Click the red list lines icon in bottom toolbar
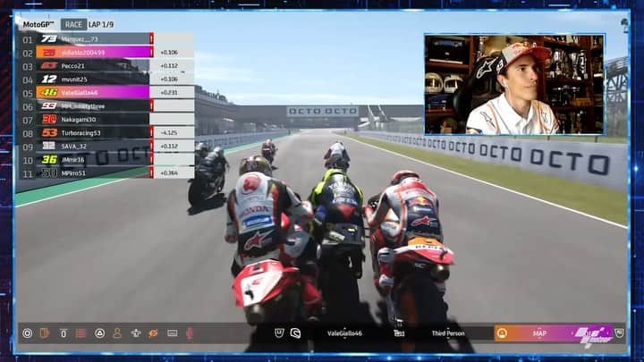 pyautogui.click(x=81, y=333)
